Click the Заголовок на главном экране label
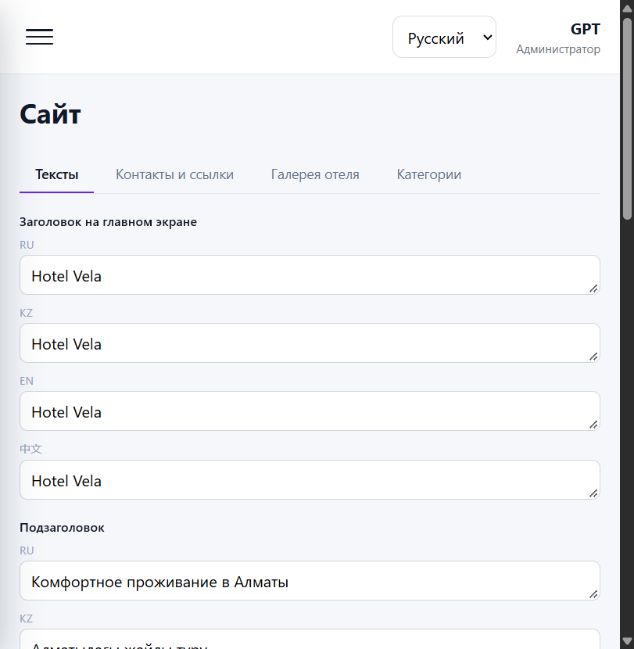The width and height of the screenshot is (634, 649). point(108,222)
